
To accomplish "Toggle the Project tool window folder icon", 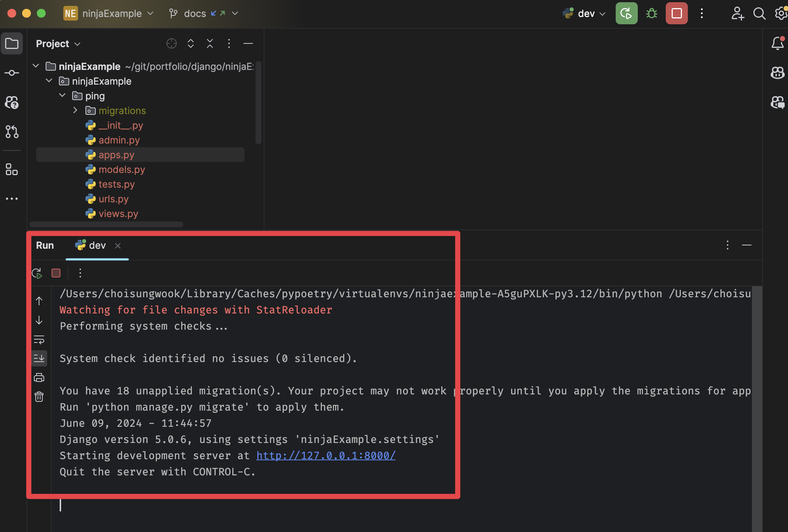I will click(x=12, y=43).
